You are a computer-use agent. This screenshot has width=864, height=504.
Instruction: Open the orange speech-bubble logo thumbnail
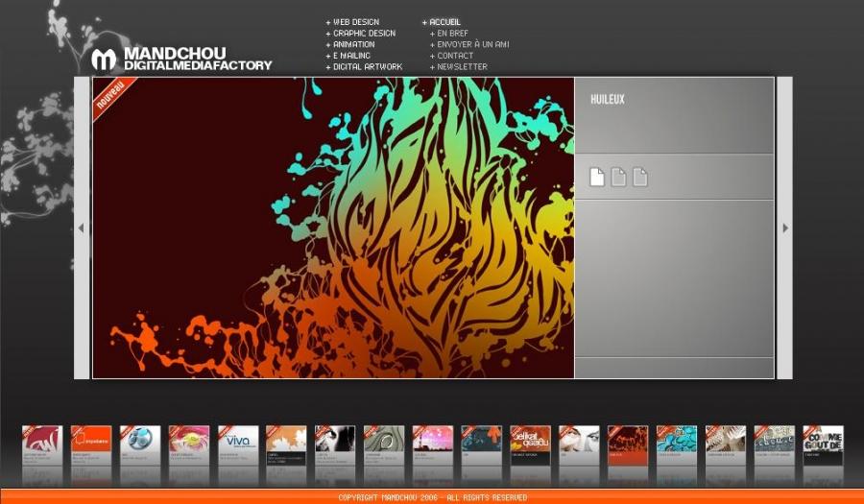click(x=91, y=445)
